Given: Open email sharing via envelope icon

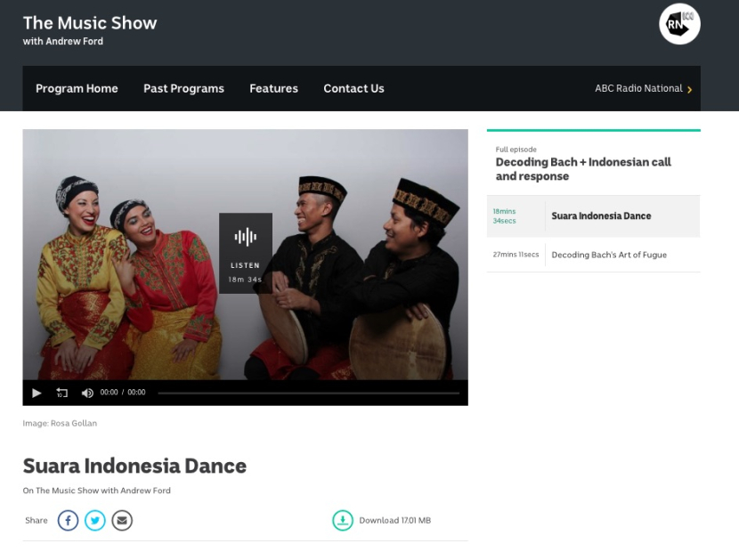Looking at the screenshot, I should tap(122, 520).
